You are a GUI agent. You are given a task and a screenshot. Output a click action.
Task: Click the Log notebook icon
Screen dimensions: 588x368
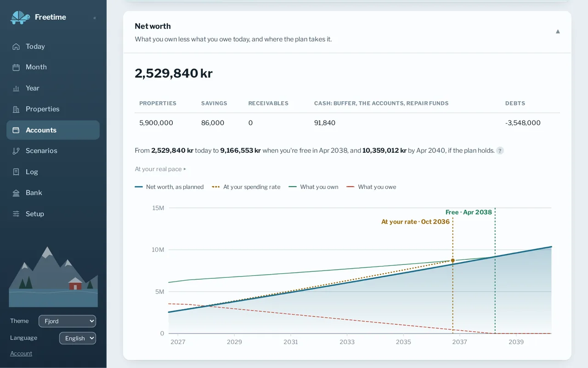point(16,172)
